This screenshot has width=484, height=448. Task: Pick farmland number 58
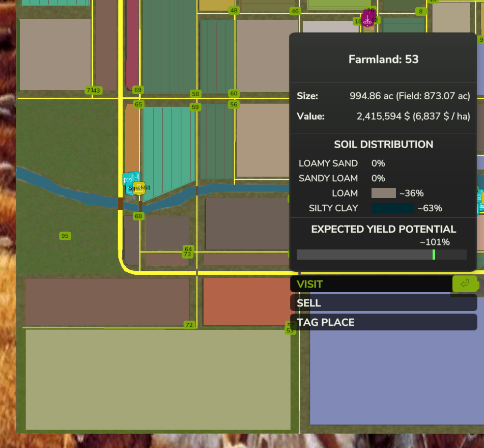point(195,94)
